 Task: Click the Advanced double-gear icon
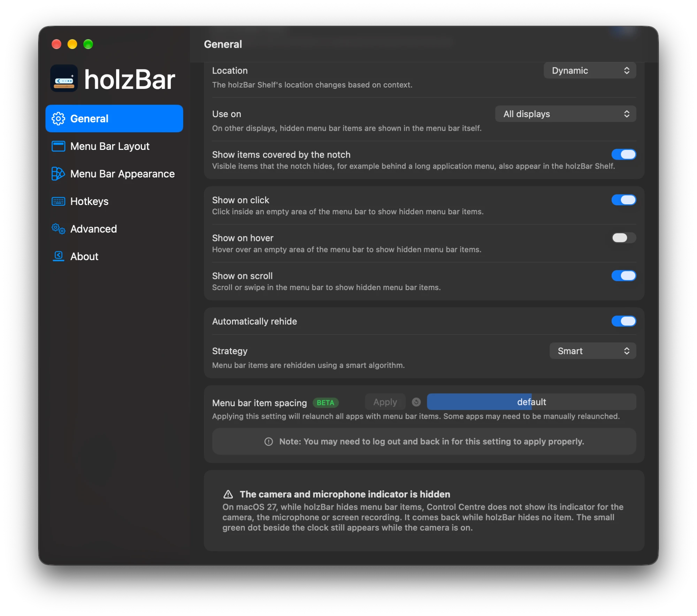(58, 229)
